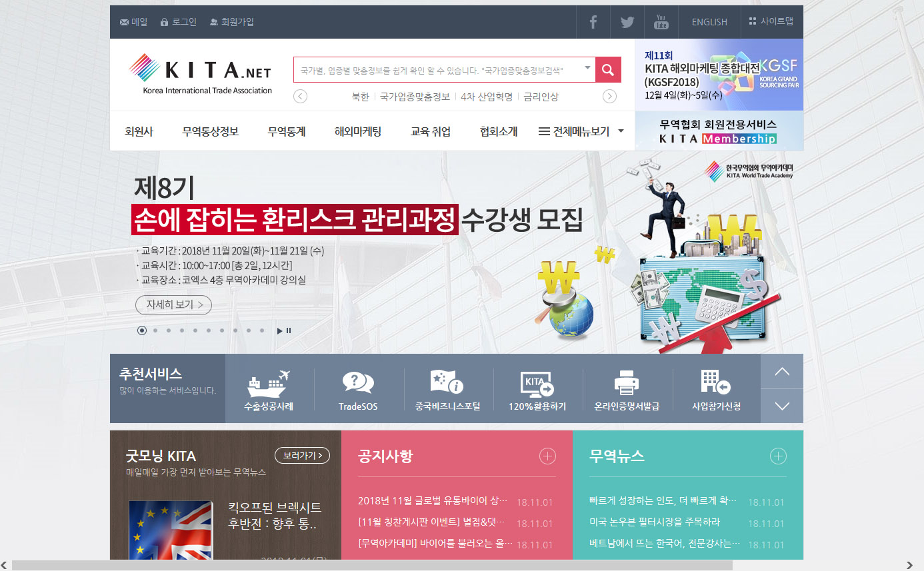Click the 로그인 login link
The width and height of the screenshot is (924, 571).
pos(179,22)
